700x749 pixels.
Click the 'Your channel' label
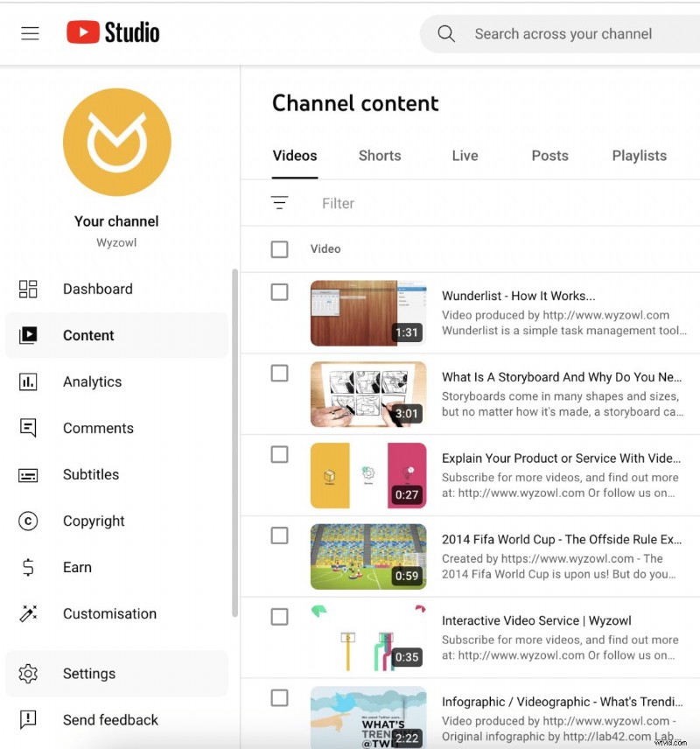tap(116, 221)
